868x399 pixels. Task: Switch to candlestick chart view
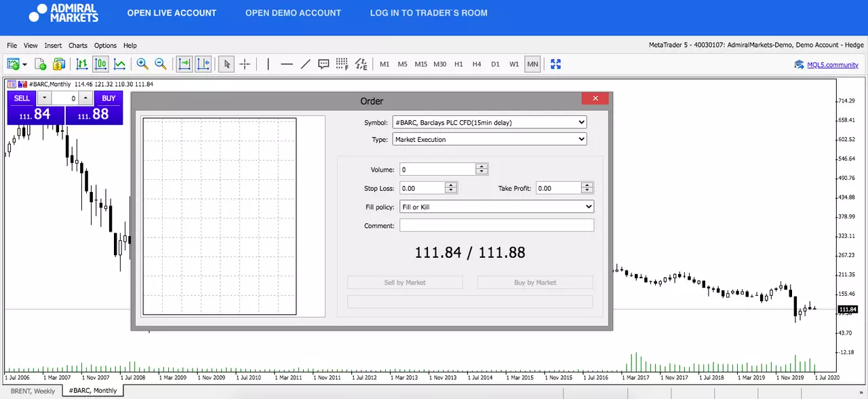(100, 64)
